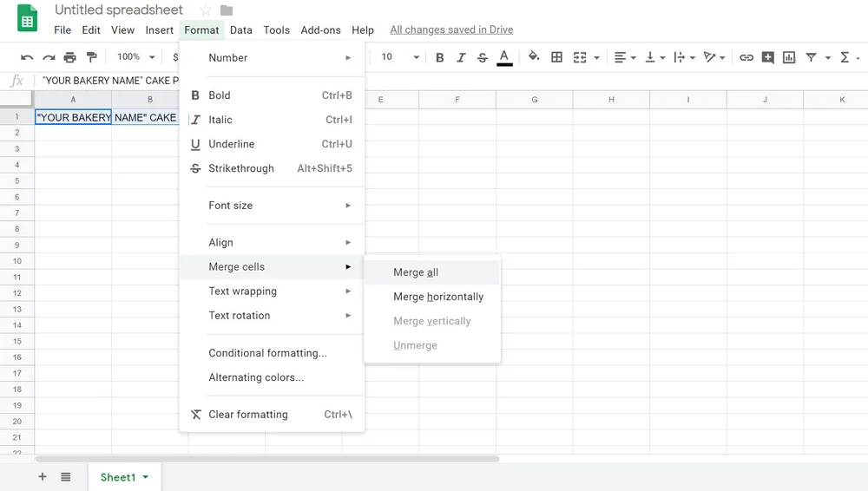Expand the Text rotation submenu
The height and width of the screenshot is (491, 868).
tap(272, 316)
